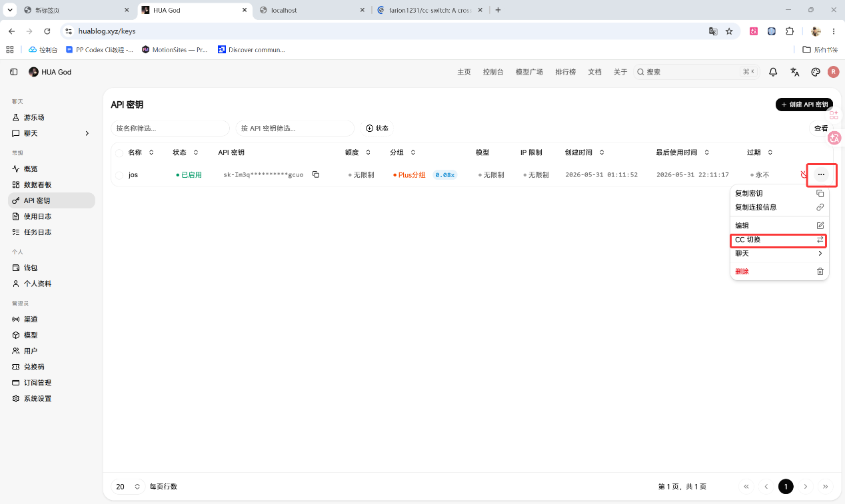Viewport: 845px width, 504px height.
Task: Open Users in the sidebar
Action: [51, 351]
